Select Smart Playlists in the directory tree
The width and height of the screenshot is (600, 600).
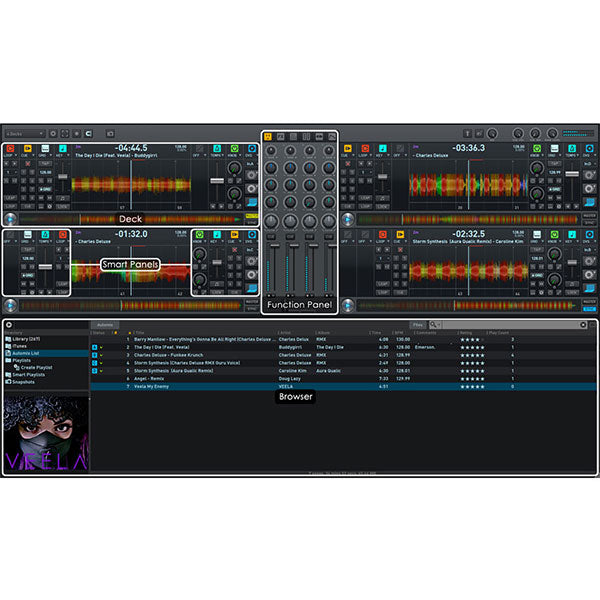click(28, 374)
